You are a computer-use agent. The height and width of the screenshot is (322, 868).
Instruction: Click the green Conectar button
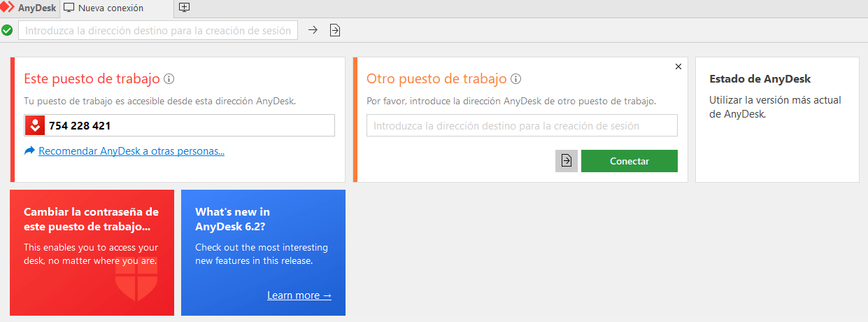[x=629, y=161]
